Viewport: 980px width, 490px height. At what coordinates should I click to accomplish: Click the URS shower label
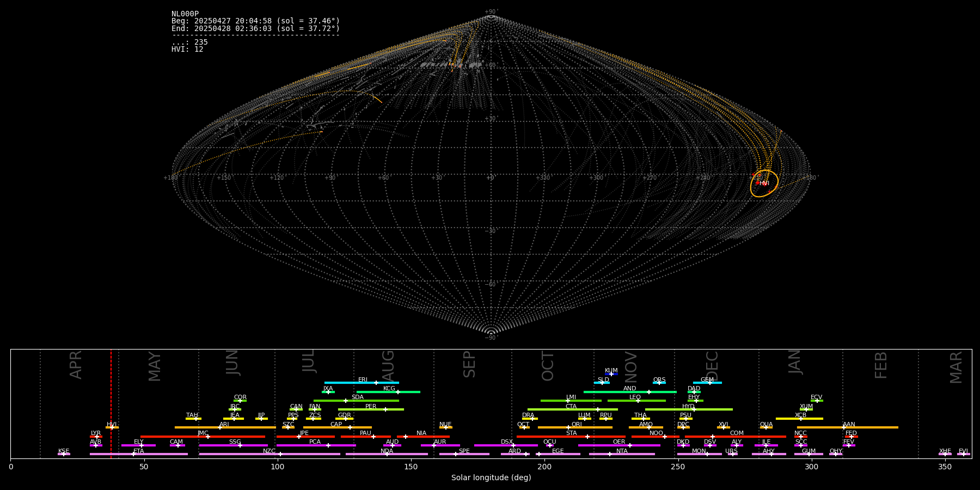tap(731, 451)
